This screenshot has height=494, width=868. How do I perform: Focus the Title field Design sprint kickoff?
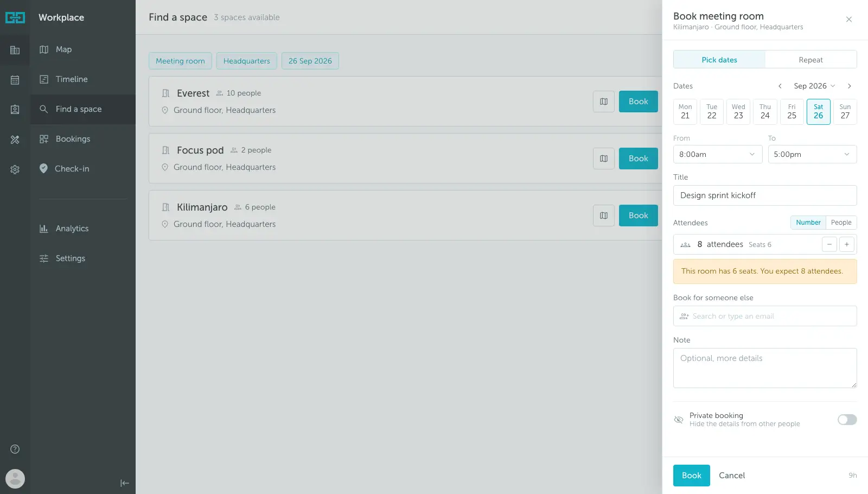point(765,195)
